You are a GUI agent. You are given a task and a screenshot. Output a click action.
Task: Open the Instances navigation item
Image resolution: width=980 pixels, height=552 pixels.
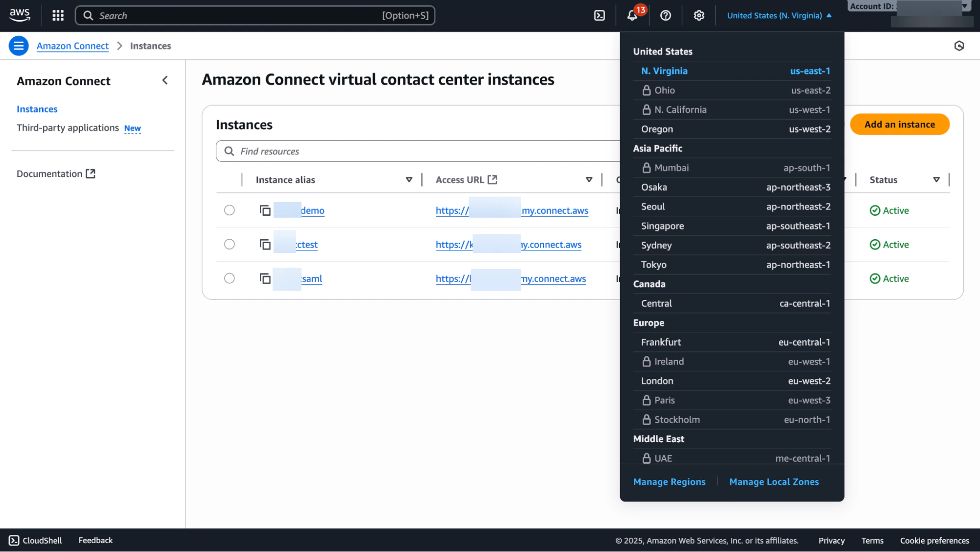37,109
